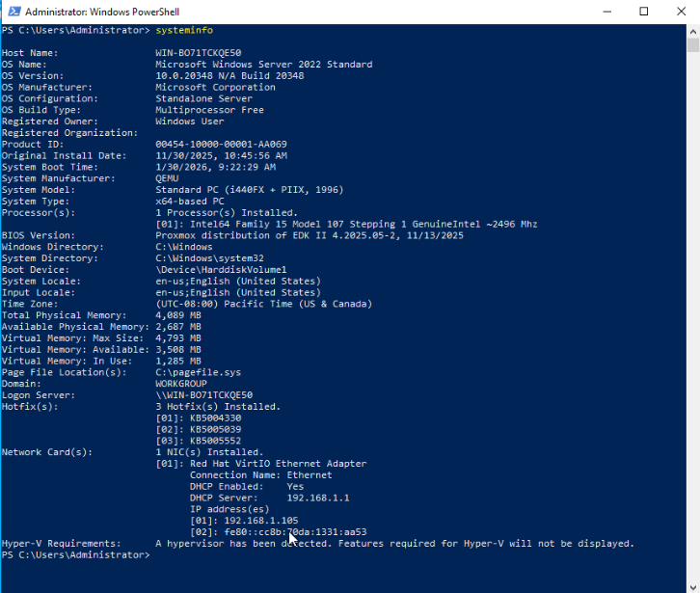Close the PowerShell window
The image size is (700, 593).
coord(682,12)
